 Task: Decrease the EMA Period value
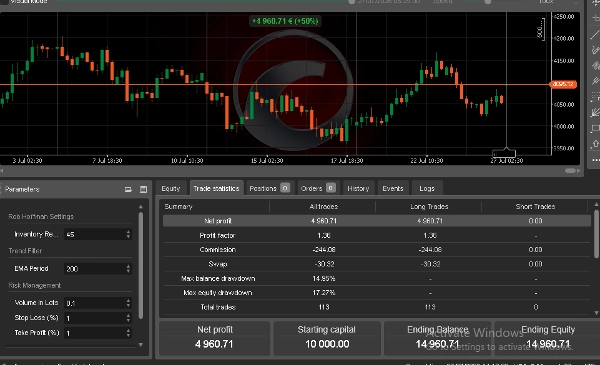(128, 271)
